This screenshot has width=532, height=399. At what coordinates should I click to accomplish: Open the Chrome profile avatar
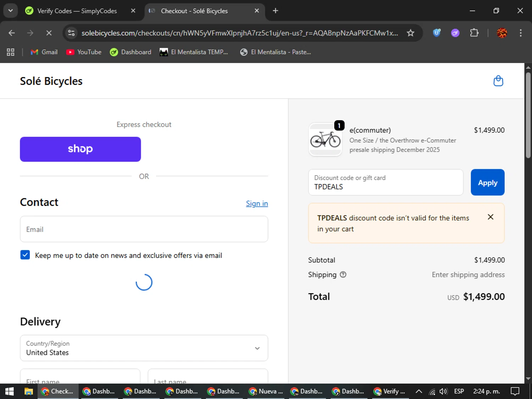[x=502, y=33]
